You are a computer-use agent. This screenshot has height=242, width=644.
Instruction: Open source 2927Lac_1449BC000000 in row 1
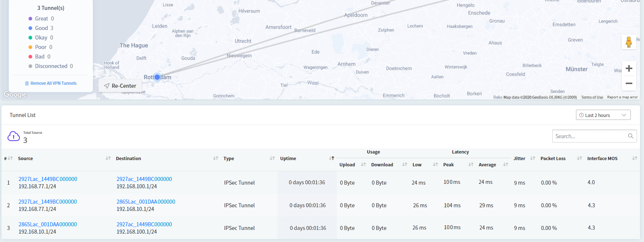[48, 179]
